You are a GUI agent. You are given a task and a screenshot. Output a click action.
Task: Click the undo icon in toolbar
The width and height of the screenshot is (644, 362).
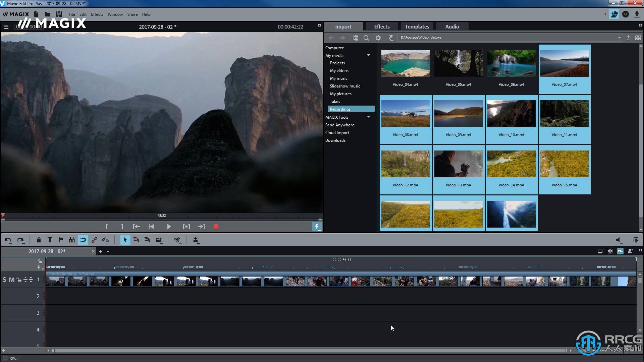point(9,240)
